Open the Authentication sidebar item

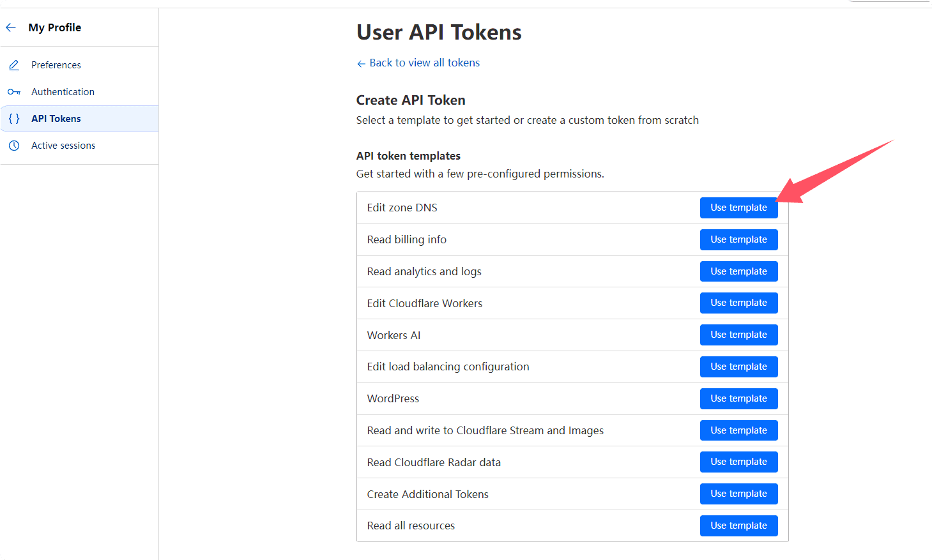(63, 92)
